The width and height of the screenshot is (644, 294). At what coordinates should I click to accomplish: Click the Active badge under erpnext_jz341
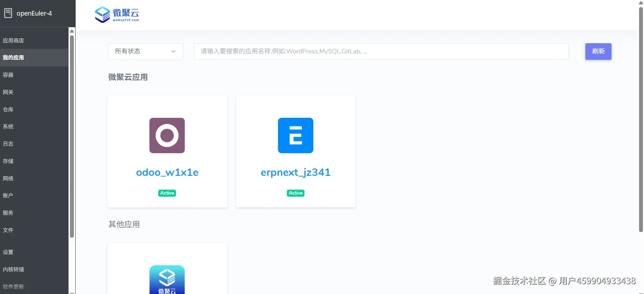296,193
